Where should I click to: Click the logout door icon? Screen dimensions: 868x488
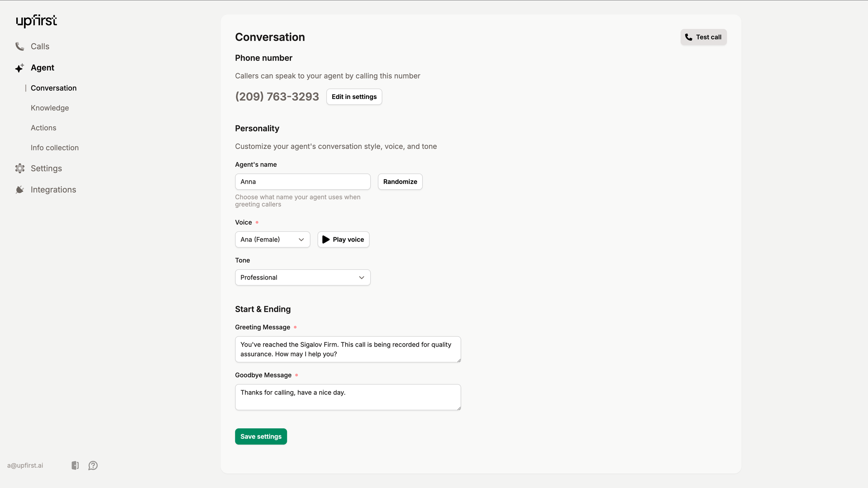point(75,465)
